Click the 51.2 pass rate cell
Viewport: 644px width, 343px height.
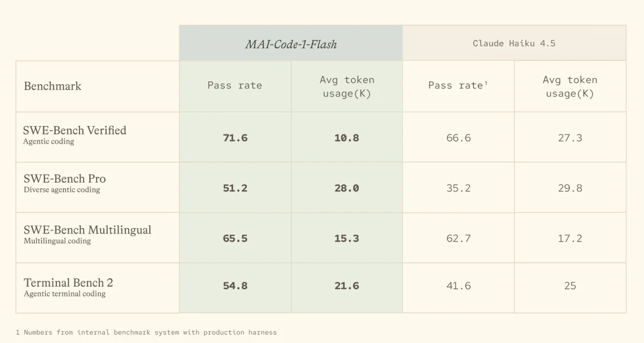click(235, 188)
